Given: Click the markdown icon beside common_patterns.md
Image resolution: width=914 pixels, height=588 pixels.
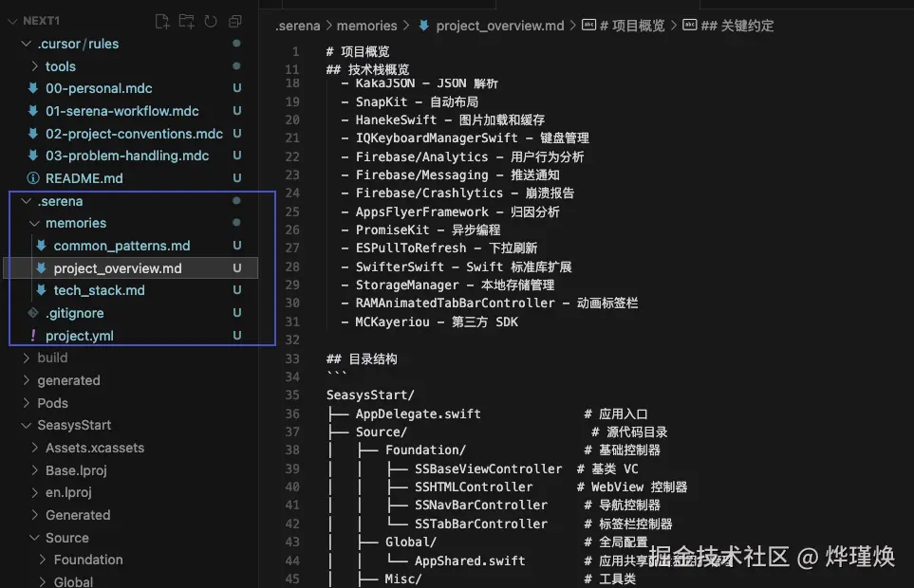Looking at the screenshot, I should (42, 246).
